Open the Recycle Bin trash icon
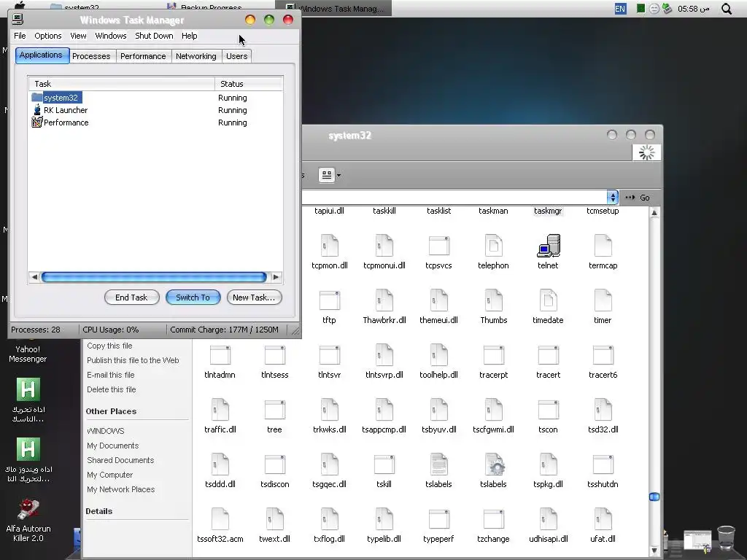Viewport: 747px width, 560px height. 726,537
